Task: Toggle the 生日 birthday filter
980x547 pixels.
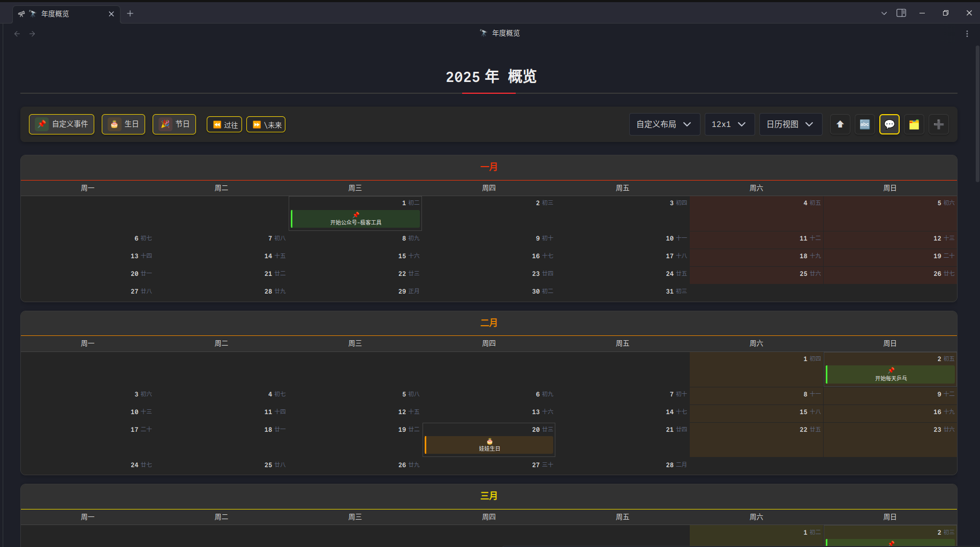Action: pyautogui.click(x=123, y=124)
